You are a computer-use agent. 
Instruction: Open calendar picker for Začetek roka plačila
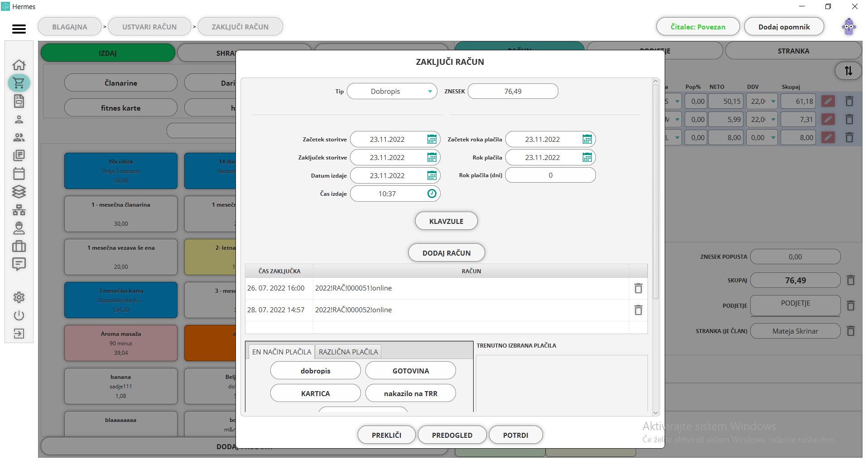pyautogui.click(x=587, y=139)
